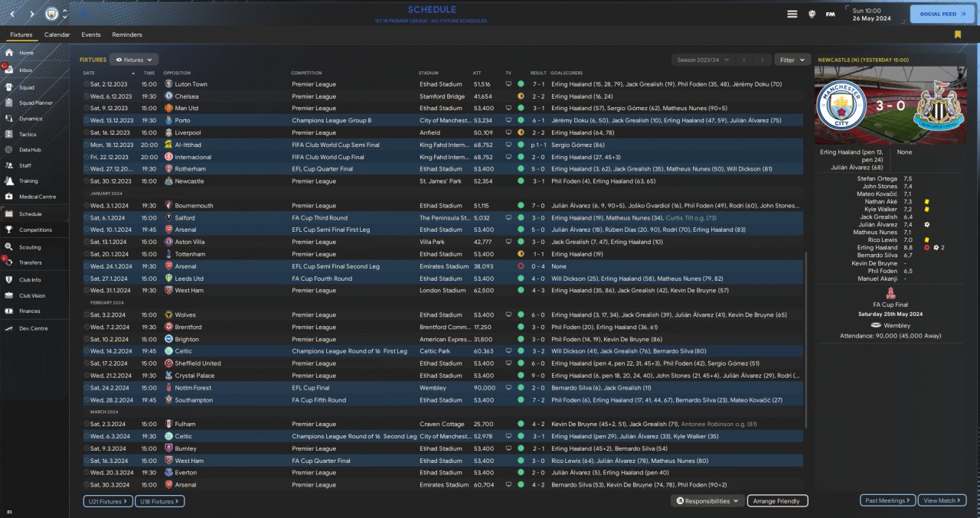Click the Opposition column header
Image resolution: width=980 pixels, height=518 pixels.
click(x=177, y=73)
